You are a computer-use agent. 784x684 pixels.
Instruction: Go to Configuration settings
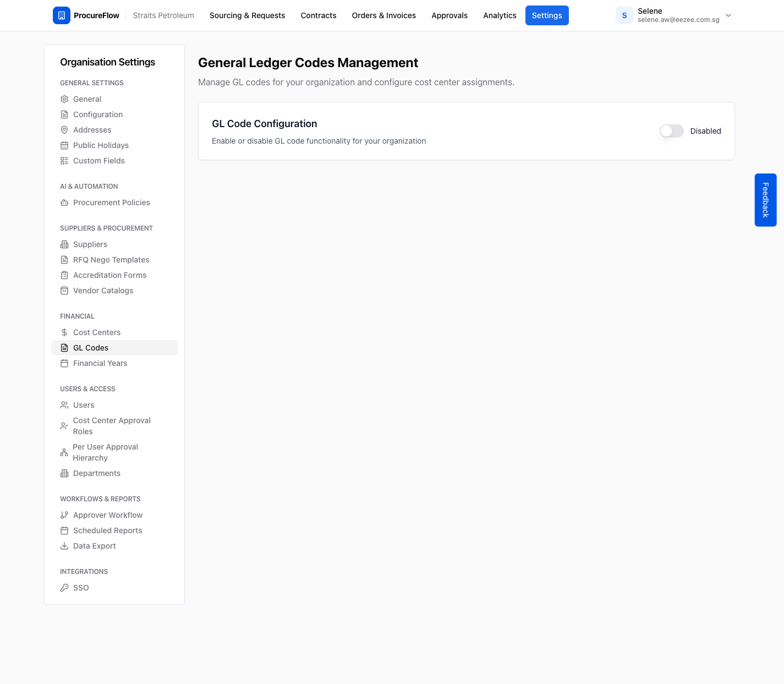click(x=114, y=114)
